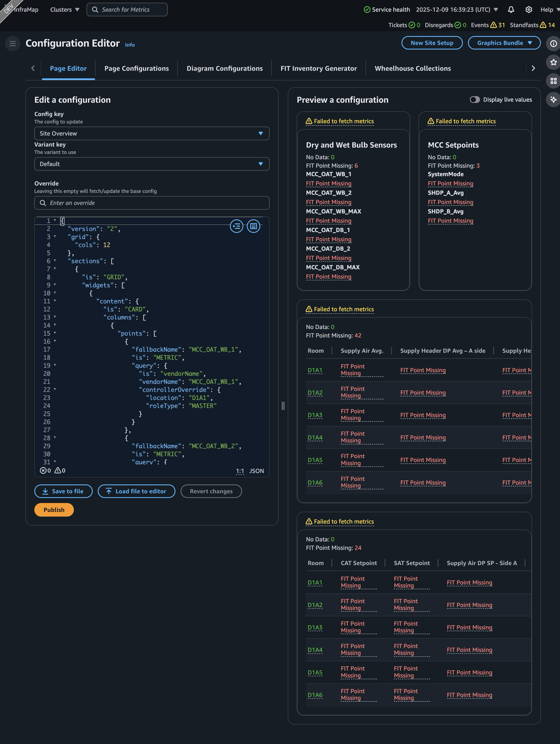This screenshot has height=744, width=560.
Task: Open the grid apps side icon
Action: point(553,81)
